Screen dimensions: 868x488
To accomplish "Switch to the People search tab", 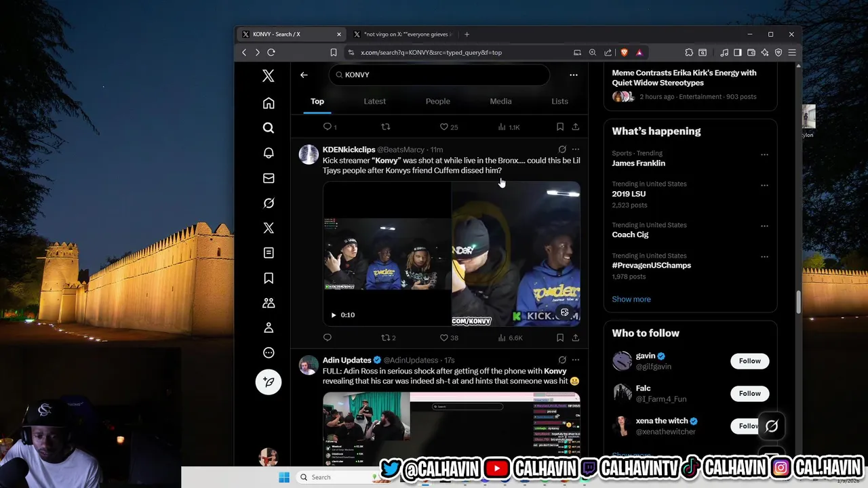I will (x=437, y=101).
